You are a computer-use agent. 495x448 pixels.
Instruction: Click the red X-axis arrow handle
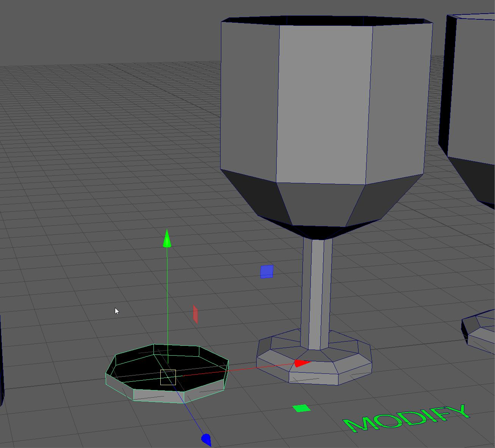301,364
